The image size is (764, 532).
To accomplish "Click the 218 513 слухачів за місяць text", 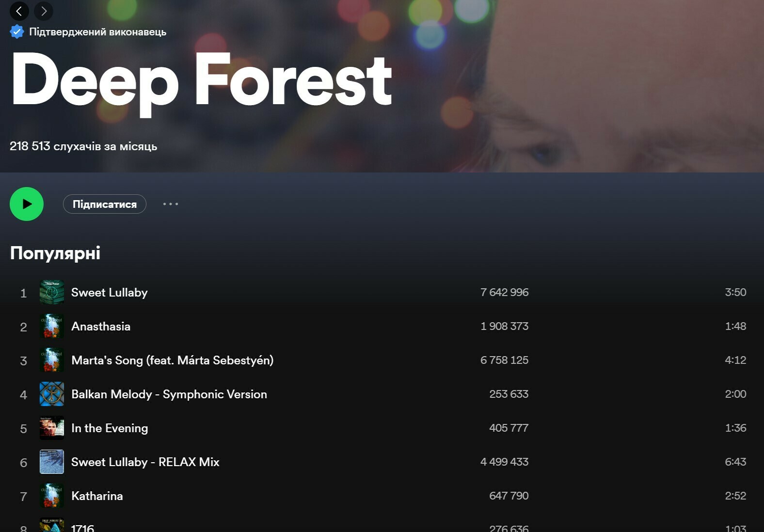I will 83,146.
